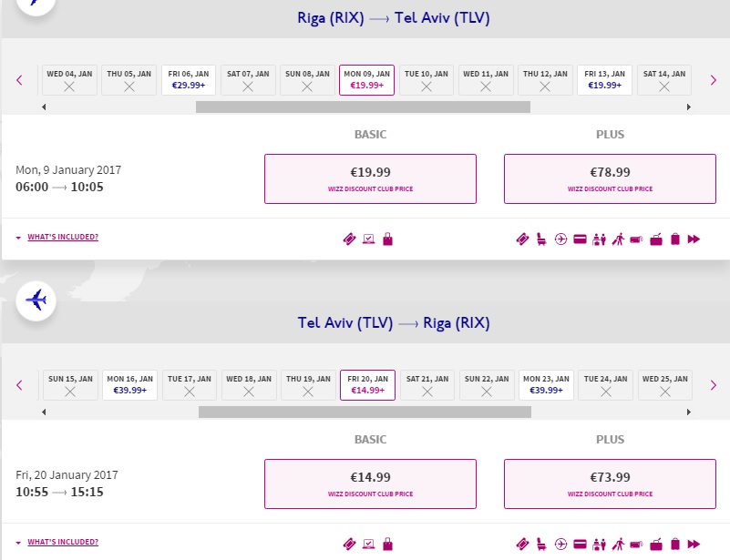Viewport: 730px width, 560px height.
Task: Select Fri 13, Jan outbound date
Action: [605, 80]
